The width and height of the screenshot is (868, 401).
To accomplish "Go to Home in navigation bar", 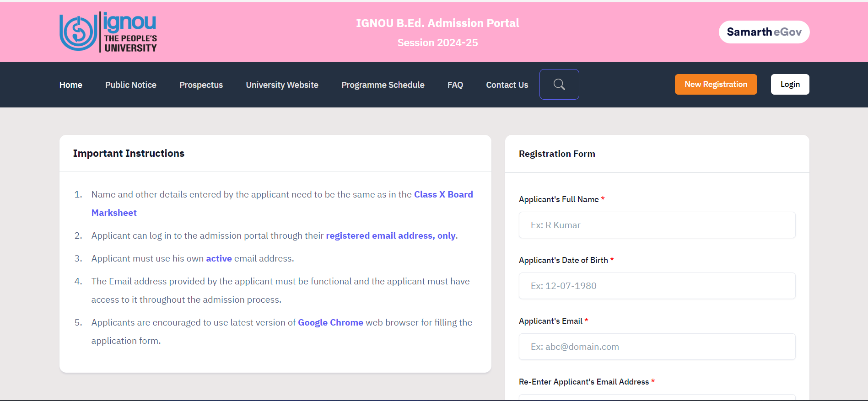I will click(x=71, y=85).
